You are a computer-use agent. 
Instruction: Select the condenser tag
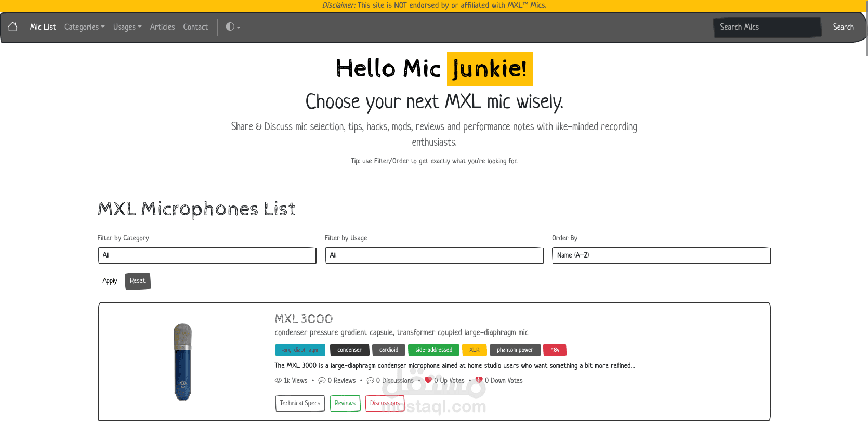(349, 350)
